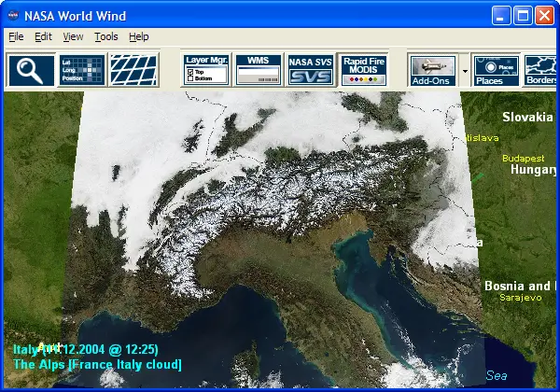Click the Sarajevo city label
This screenshot has width=560, height=392.
[x=521, y=298]
